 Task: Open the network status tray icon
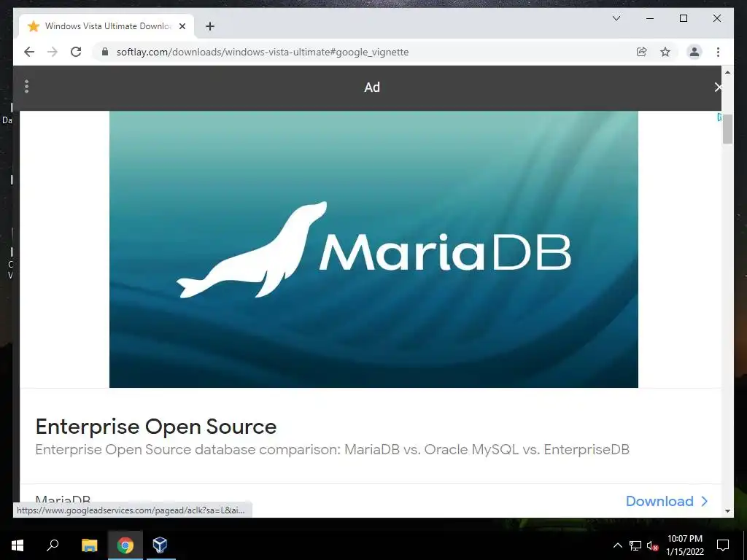pos(635,545)
